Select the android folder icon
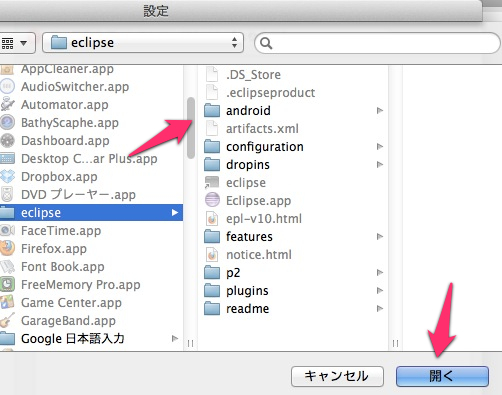Screen dimensions: 502x395 tap(212, 111)
